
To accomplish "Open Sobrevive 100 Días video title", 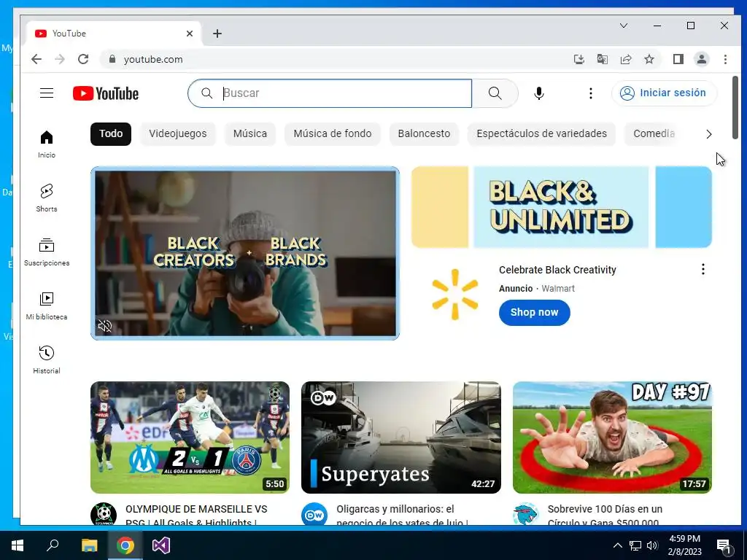I will click(x=605, y=516).
